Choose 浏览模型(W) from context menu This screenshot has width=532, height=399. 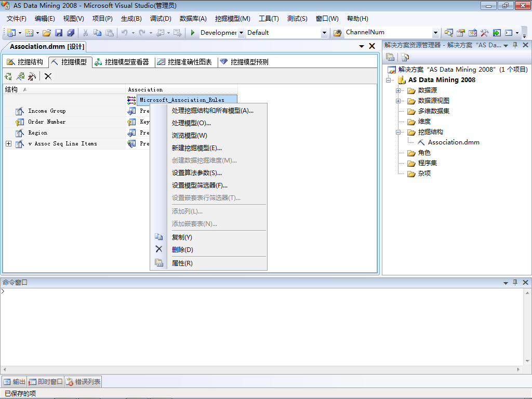click(189, 136)
